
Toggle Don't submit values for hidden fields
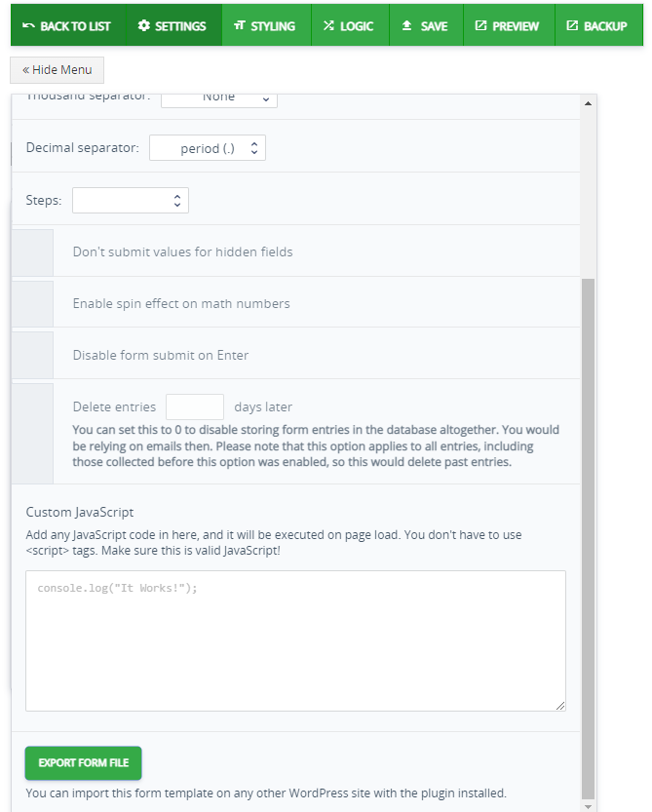pyautogui.click(x=32, y=252)
